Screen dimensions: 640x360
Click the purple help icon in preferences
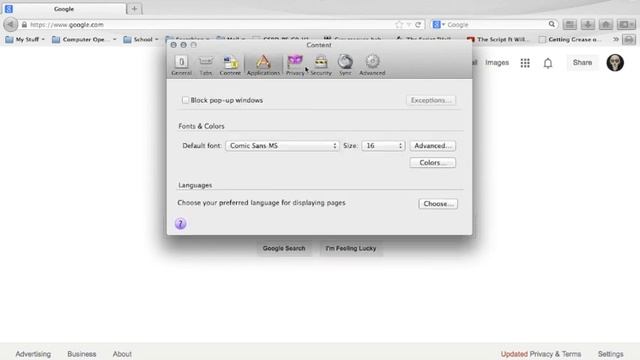tap(180, 224)
